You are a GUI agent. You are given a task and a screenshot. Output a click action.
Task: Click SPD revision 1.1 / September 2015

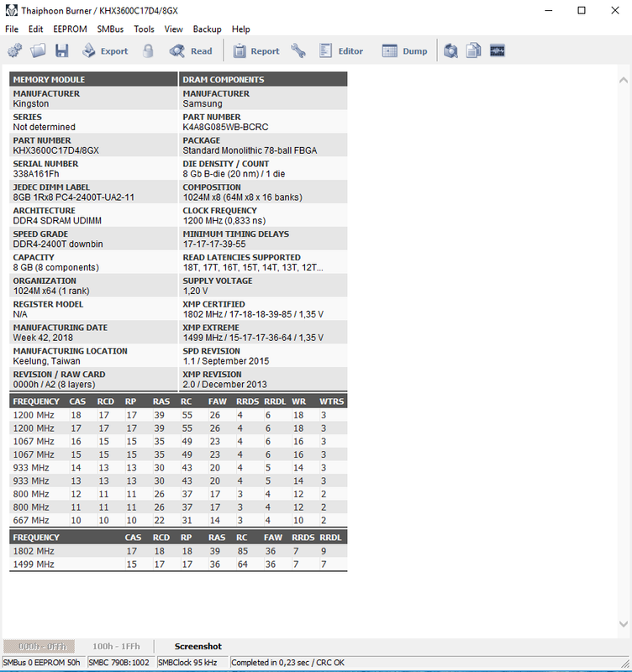coord(226,361)
